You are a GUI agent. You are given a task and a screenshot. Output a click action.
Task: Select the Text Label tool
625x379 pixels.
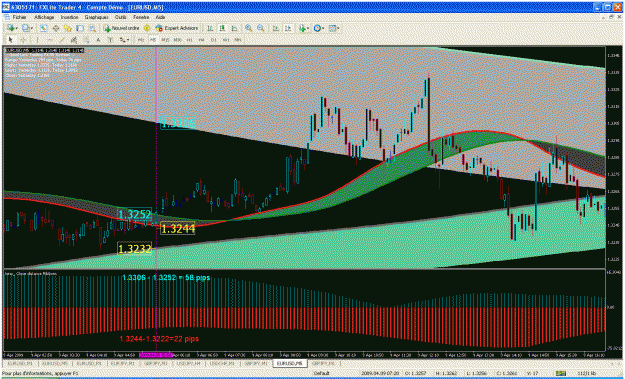point(110,39)
